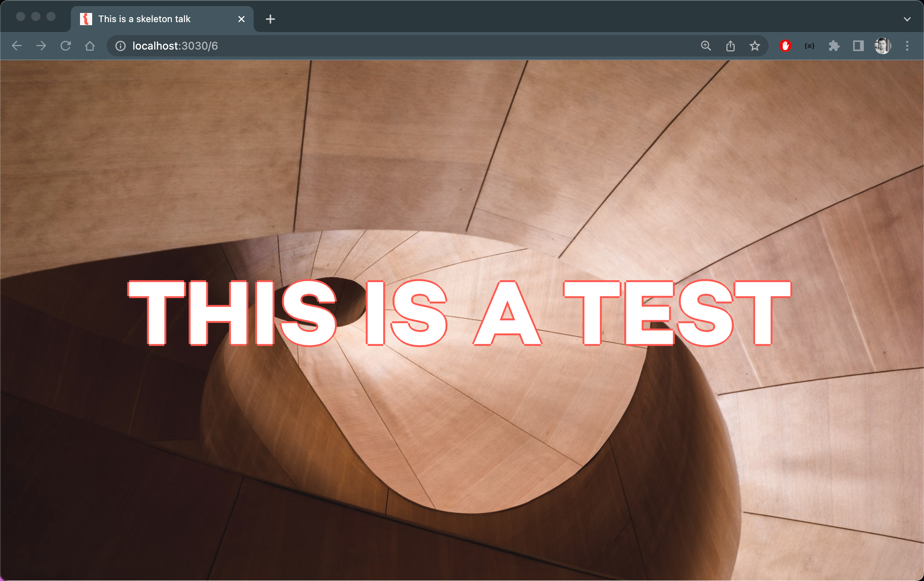
Task: Open the user profile avatar
Action: tap(882, 46)
